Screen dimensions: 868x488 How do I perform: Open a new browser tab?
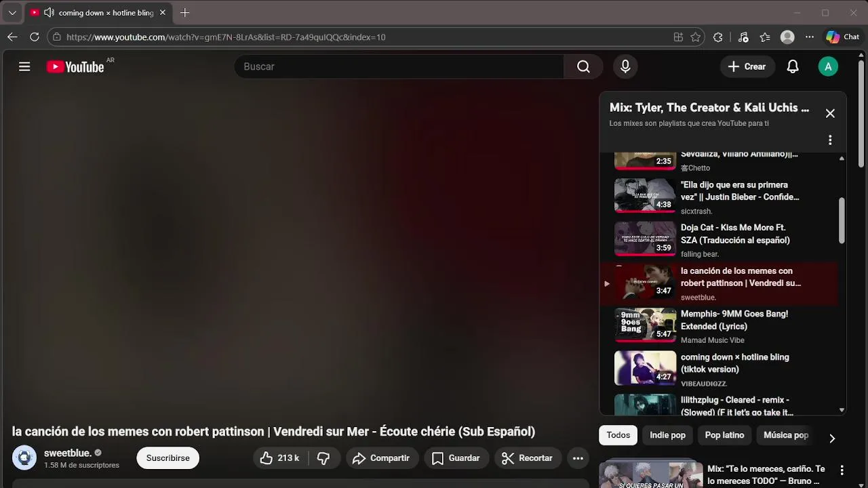click(184, 13)
